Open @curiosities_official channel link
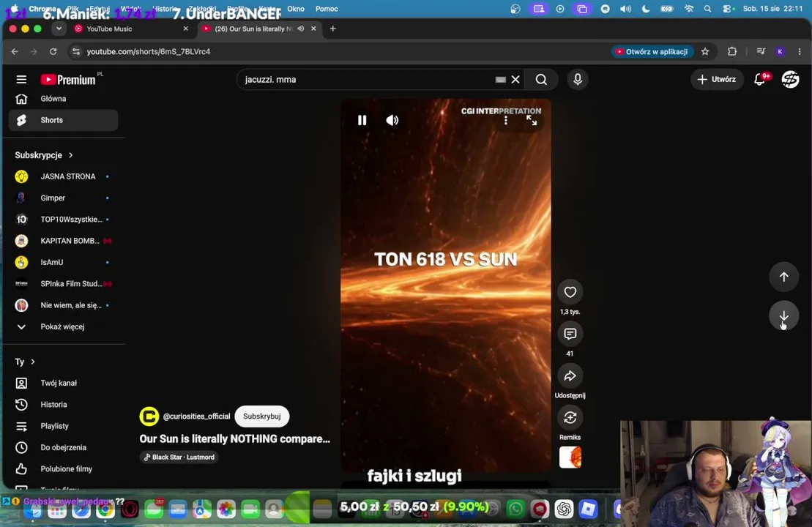 click(196, 416)
